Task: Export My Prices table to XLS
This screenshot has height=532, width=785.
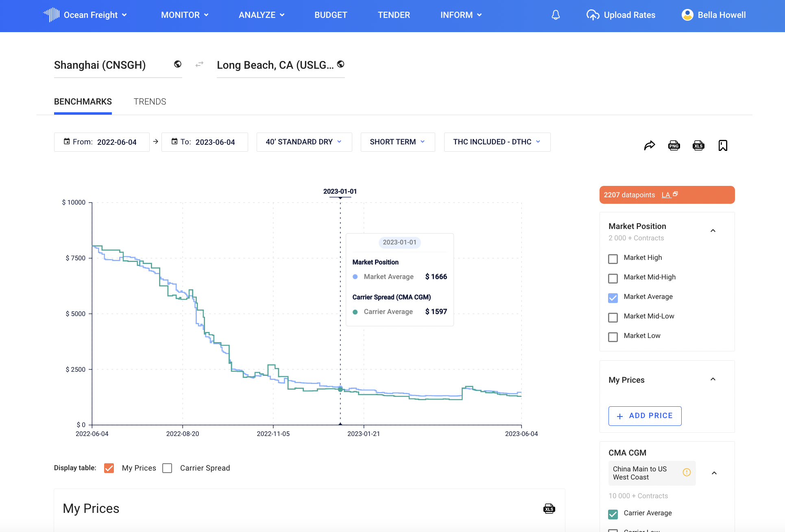Action: click(x=549, y=509)
